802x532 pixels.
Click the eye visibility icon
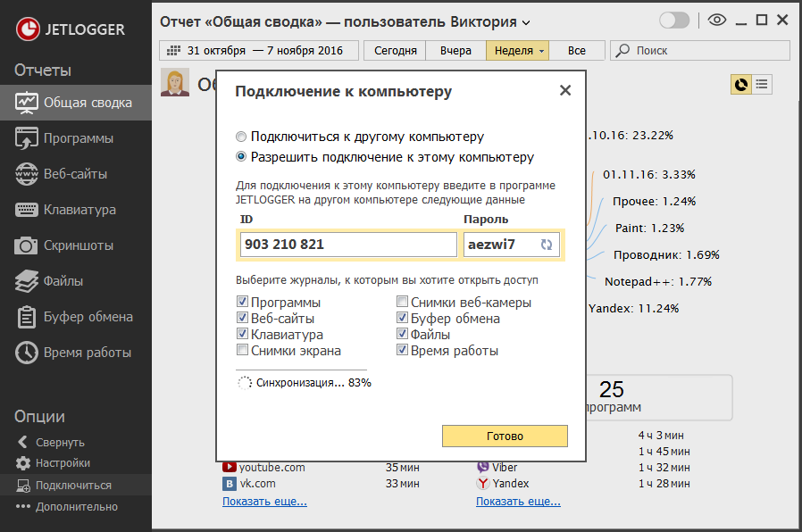[x=716, y=20]
